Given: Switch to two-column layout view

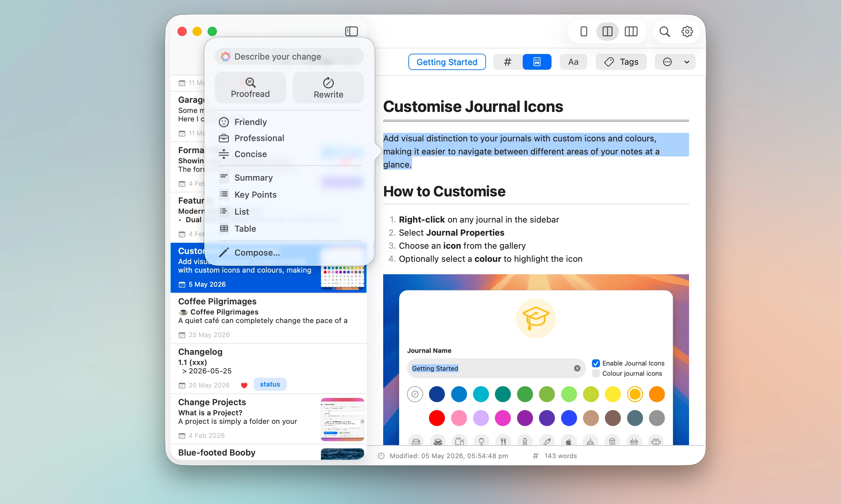Looking at the screenshot, I should 607,32.
